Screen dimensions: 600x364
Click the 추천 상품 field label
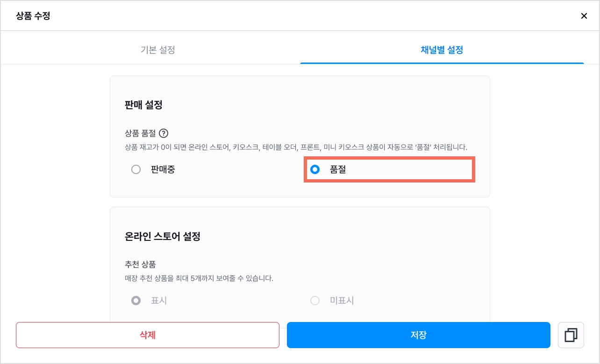(x=140, y=265)
